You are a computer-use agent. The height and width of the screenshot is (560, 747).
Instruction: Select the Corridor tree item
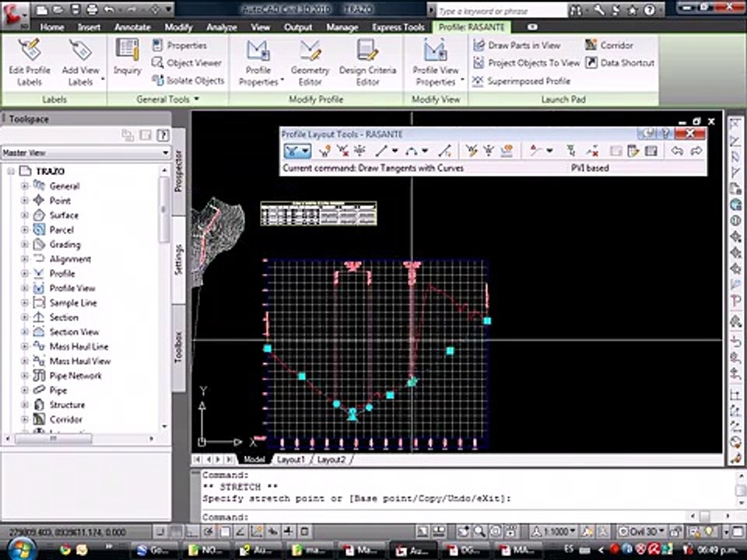point(65,419)
